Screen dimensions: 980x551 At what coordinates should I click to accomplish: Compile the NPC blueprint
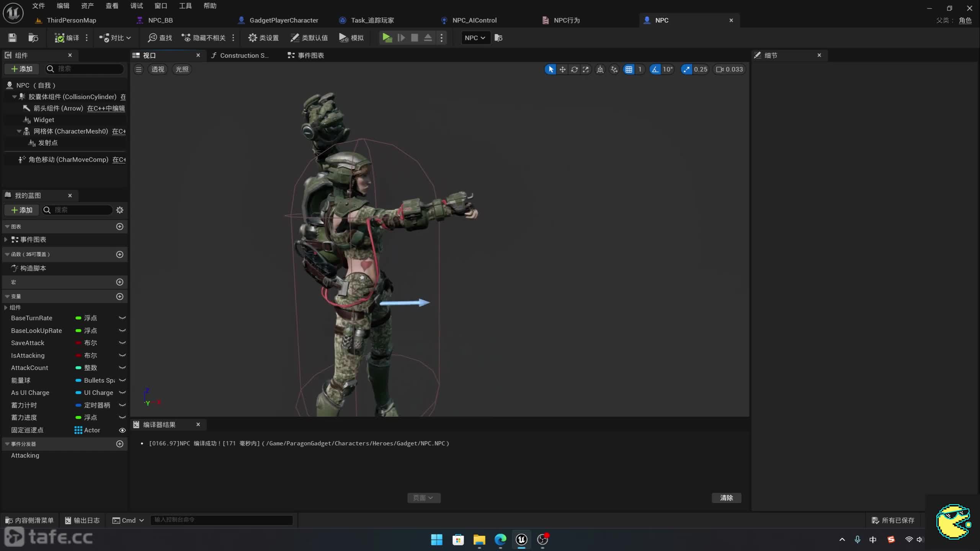[x=67, y=37]
